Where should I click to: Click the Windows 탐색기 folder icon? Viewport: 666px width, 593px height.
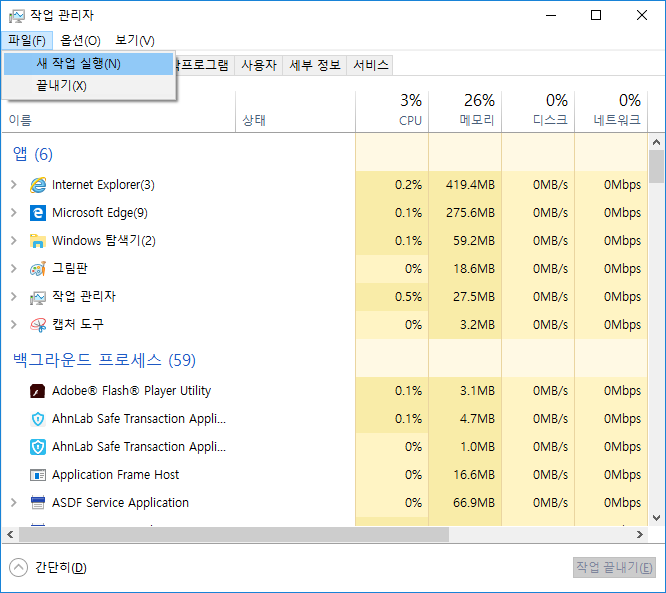click(x=38, y=241)
